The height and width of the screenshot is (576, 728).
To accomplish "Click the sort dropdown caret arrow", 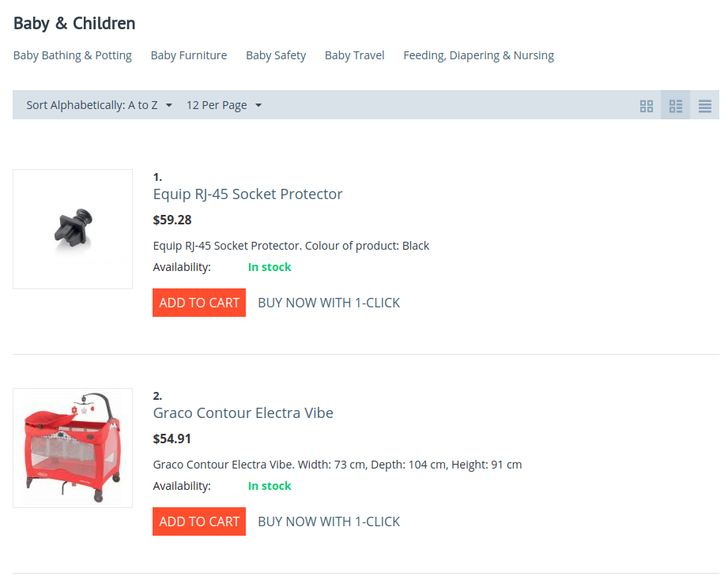I will pos(169,105).
